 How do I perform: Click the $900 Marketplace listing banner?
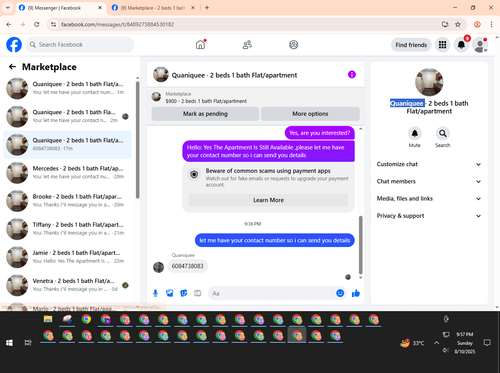(255, 97)
